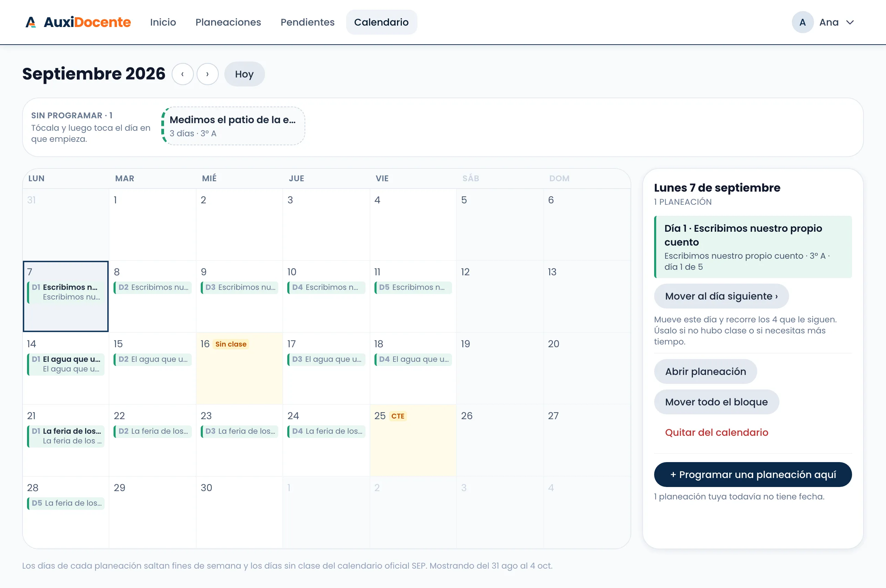Click Mover al día siguiente button

coord(721,296)
